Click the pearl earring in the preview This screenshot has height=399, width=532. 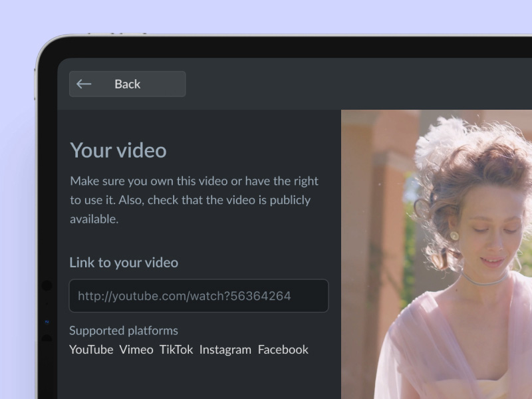point(454,235)
